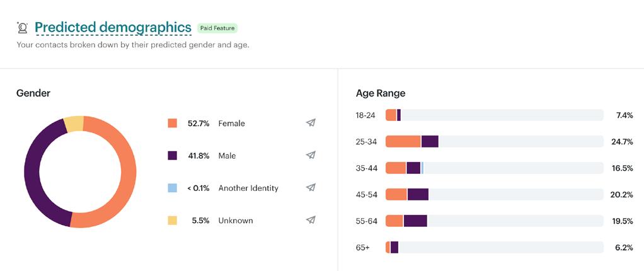Select the blue Another Identity swatch
The image size is (644, 271).
(x=172, y=188)
